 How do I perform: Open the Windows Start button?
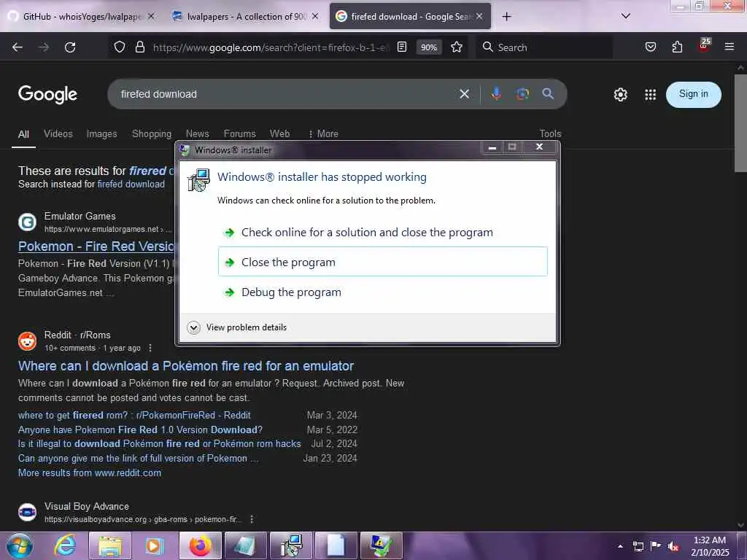20,546
